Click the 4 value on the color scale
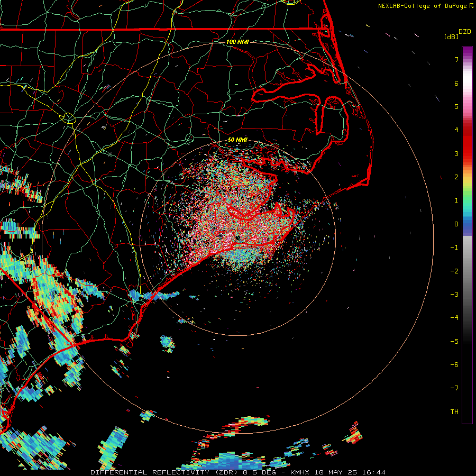Screen dimensions: 476x476 pos(456,130)
